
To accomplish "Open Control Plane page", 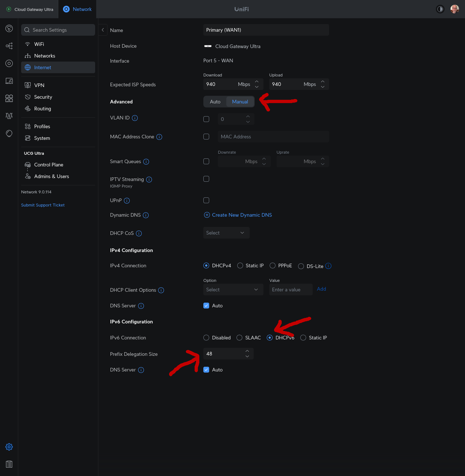I will click(x=58, y=165).
